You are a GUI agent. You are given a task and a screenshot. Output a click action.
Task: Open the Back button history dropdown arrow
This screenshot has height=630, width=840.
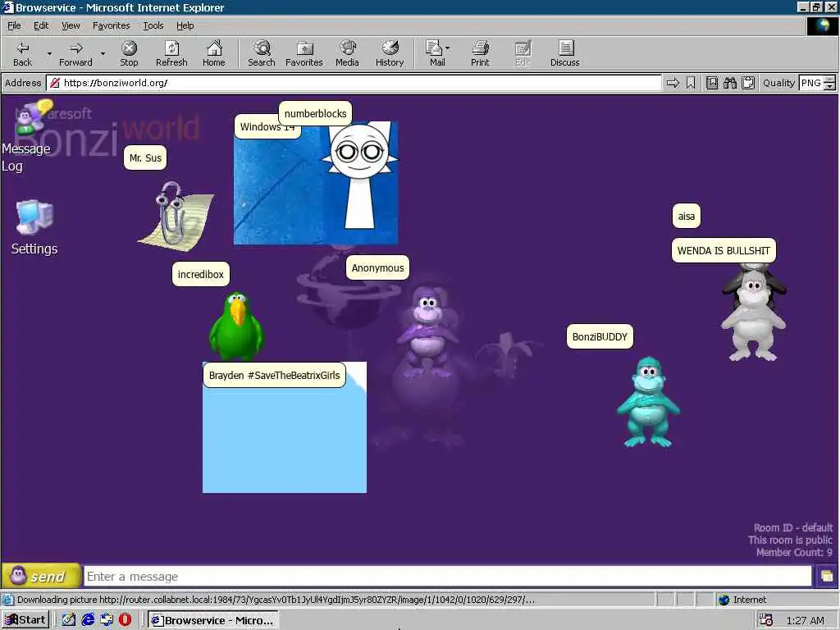[x=49, y=53]
